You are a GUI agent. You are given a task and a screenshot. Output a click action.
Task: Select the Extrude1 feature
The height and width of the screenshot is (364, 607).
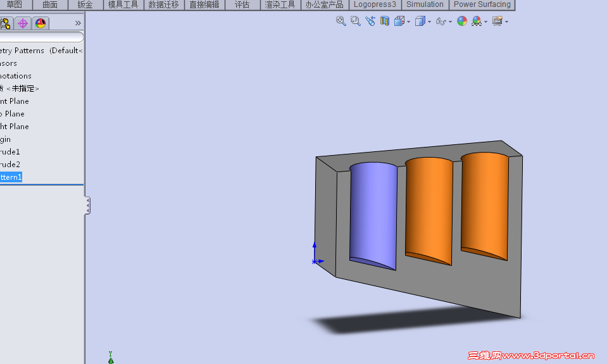(x=10, y=152)
